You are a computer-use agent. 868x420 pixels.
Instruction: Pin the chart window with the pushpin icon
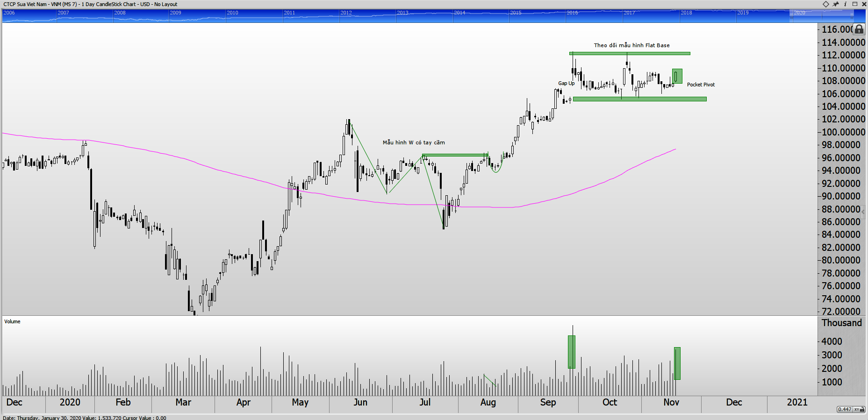836,4
